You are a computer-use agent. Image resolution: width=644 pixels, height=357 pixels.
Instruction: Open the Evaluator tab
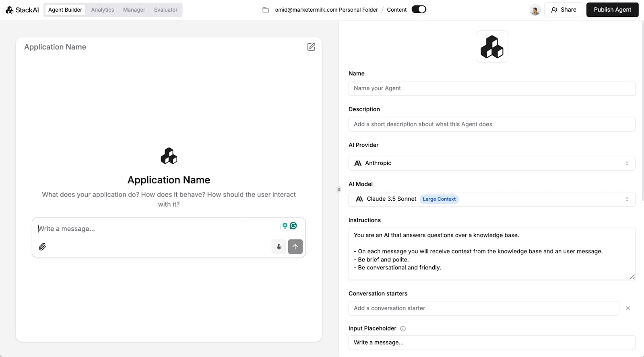tap(166, 10)
